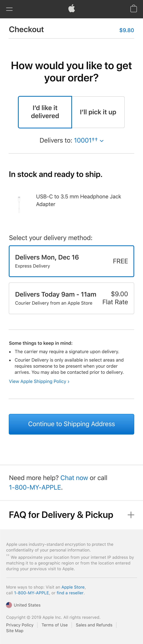This screenshot has width=143, height=644.
Task: Click the find a reseller link
Action: pos(70,593)
